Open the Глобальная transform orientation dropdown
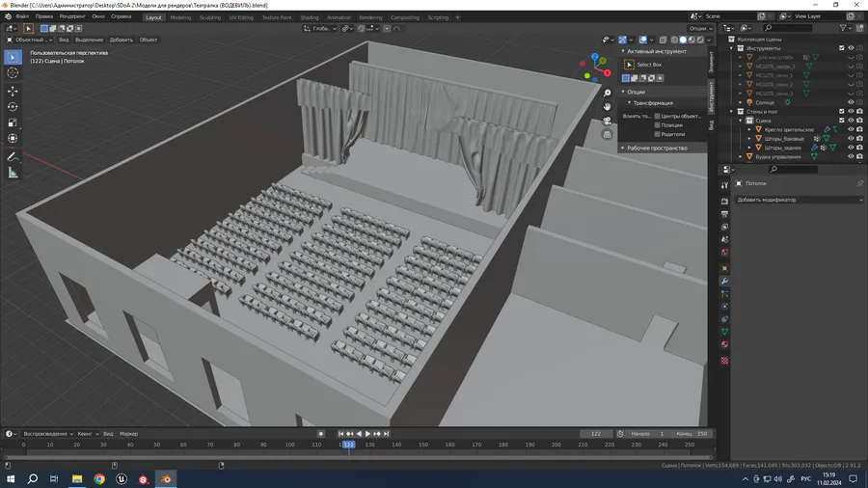Image resolution: width=868 pixels, height=488 pixels. [x=319, y=28]
